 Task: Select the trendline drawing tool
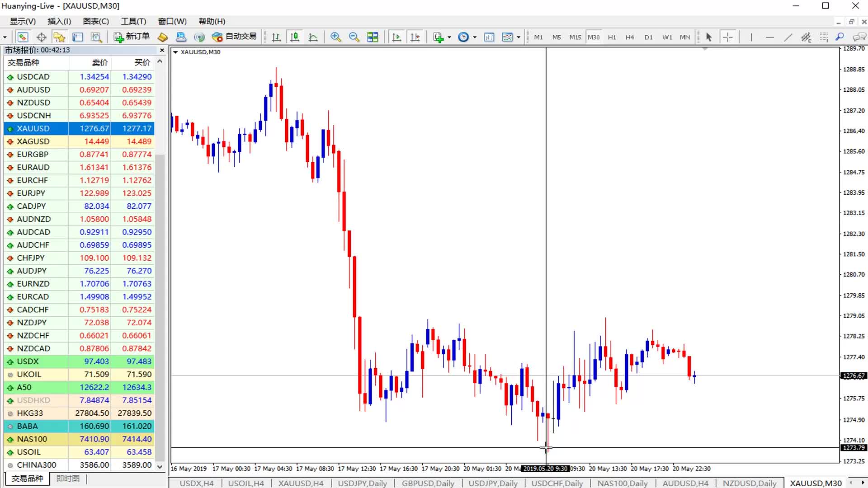pos(788,37)
